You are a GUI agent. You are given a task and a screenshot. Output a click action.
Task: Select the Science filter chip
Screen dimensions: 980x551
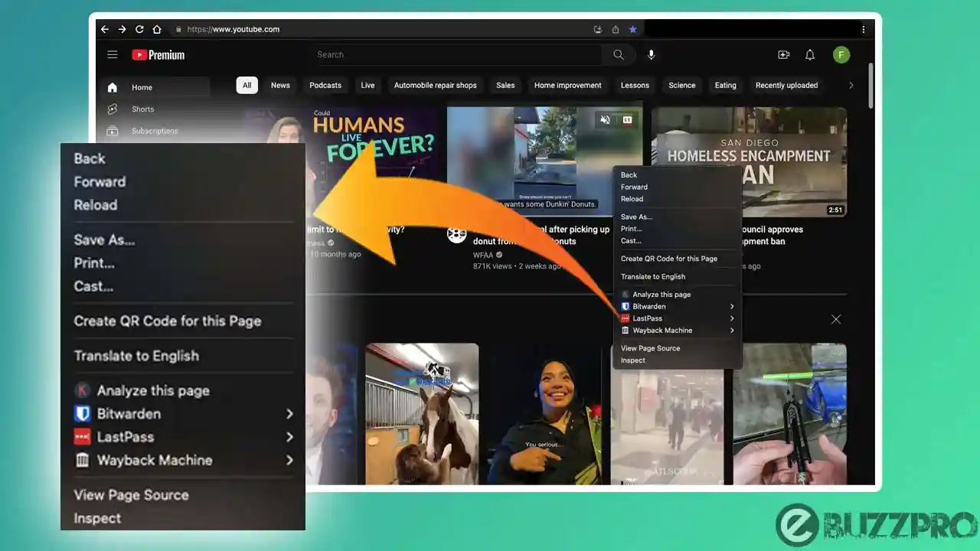point(682,85)
